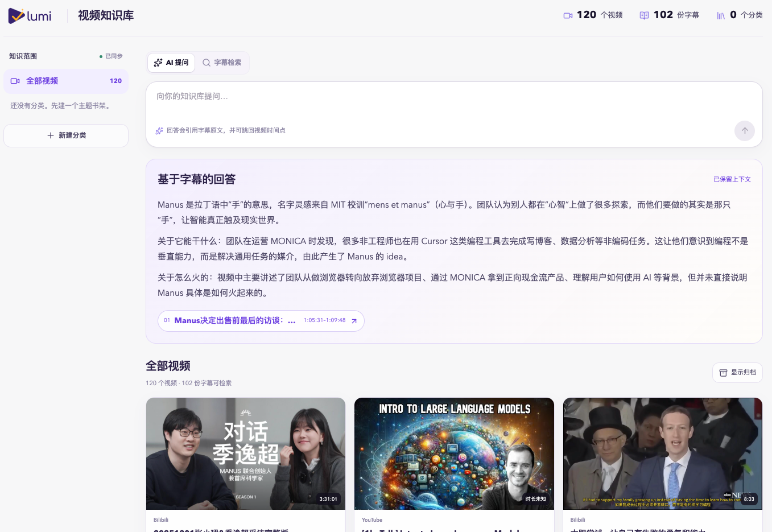
Task: Switch to the AI 提问 tab
Action: [171, 63]
